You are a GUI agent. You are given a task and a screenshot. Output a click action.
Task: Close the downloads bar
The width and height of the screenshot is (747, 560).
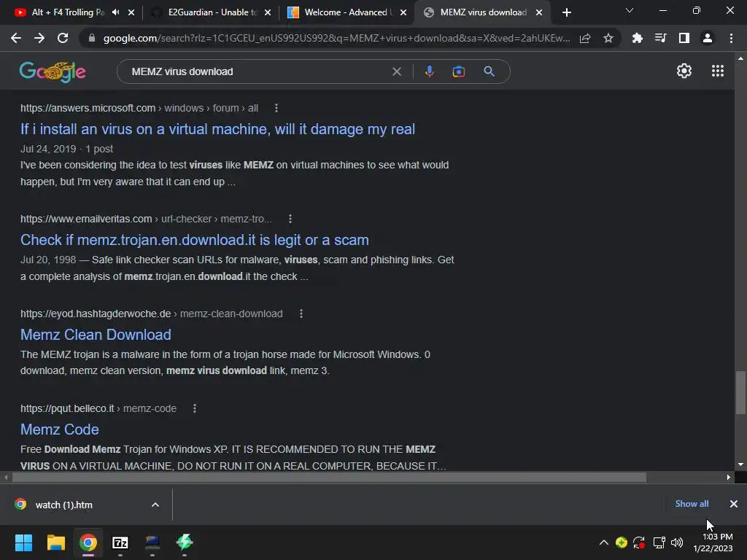[x=734, y=504]
